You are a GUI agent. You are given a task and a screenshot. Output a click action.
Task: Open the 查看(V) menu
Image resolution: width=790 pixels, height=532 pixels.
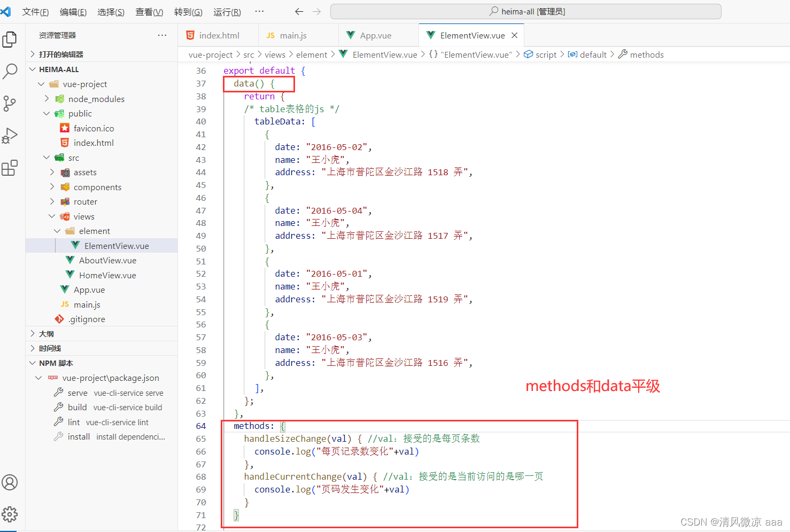pos(149,12)
